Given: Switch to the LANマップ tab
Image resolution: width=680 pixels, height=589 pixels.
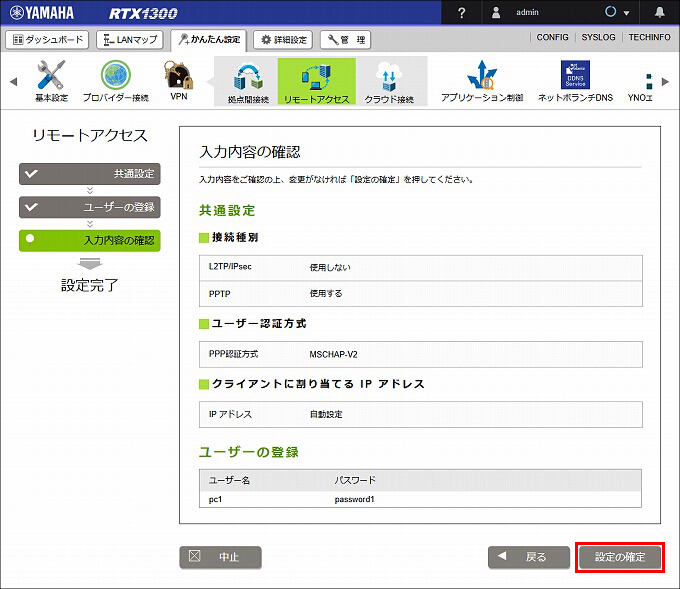Looking at the screenshot, I should coord(130,40).
